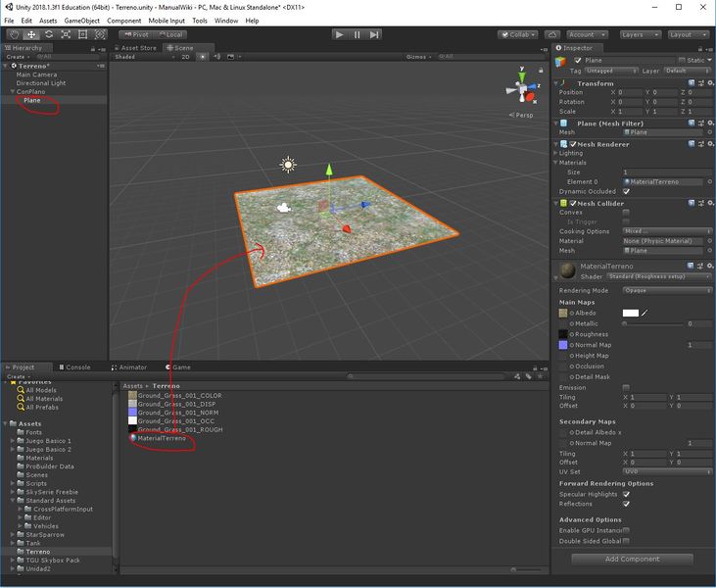
Task: Click the scene search field
Action: pyautogui.click(x=491, y=57)
